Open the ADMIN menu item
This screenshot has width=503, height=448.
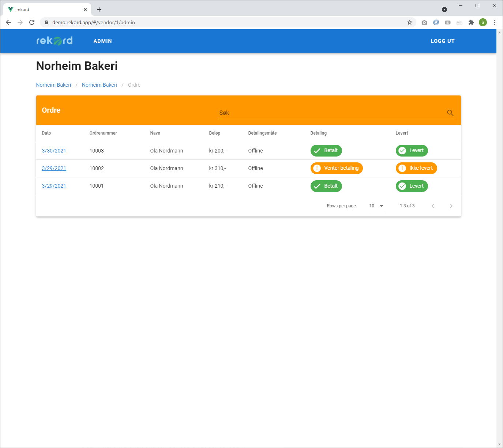point(102,41)
